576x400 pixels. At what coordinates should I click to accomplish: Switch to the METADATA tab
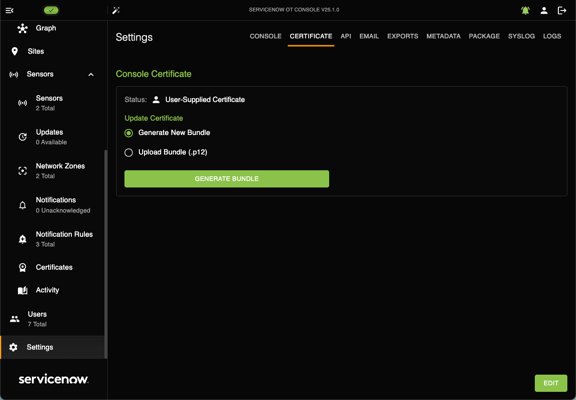pyautogui.click(x=443, y=36)
